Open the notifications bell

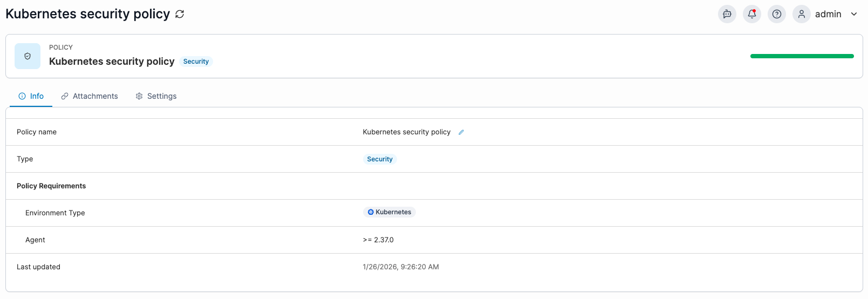click(x=751, y=14)
